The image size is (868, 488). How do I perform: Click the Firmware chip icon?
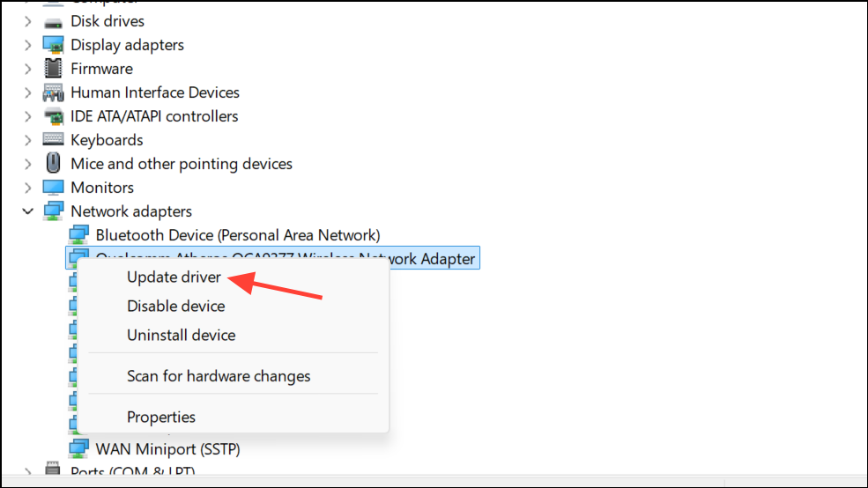click(x=54, y=69)
